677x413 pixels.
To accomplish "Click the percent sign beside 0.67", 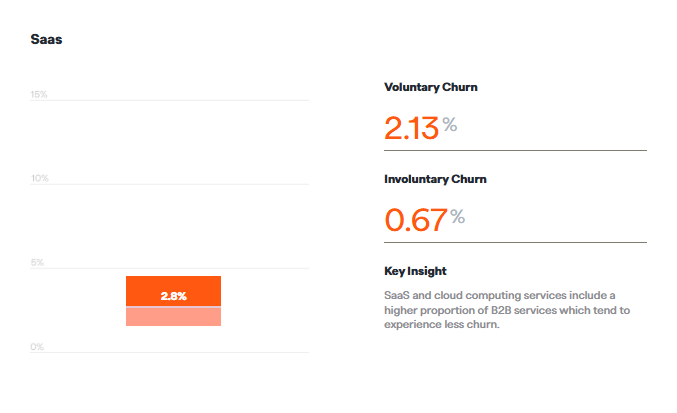I will tap(458, 216).
